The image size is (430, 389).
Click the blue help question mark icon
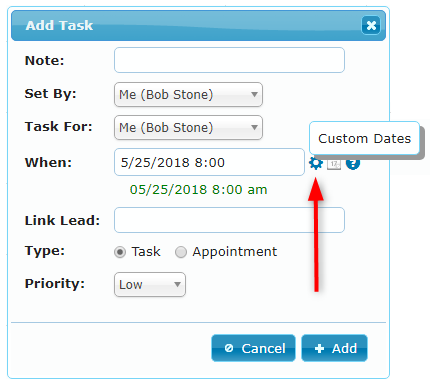[x=353, y=163]
